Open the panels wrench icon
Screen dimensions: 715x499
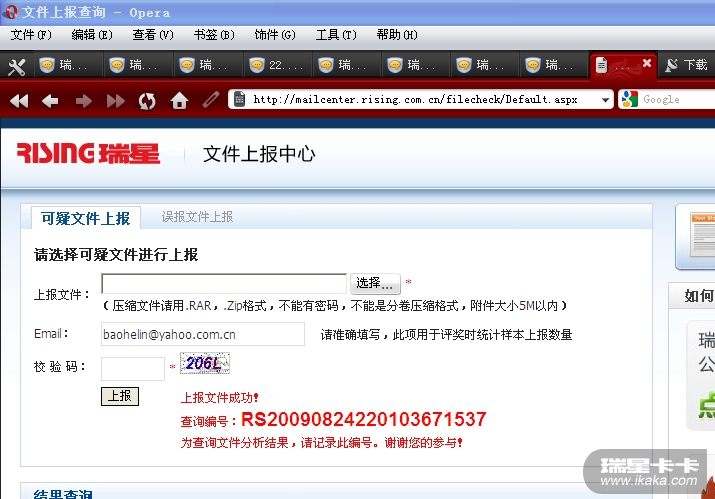16,67
